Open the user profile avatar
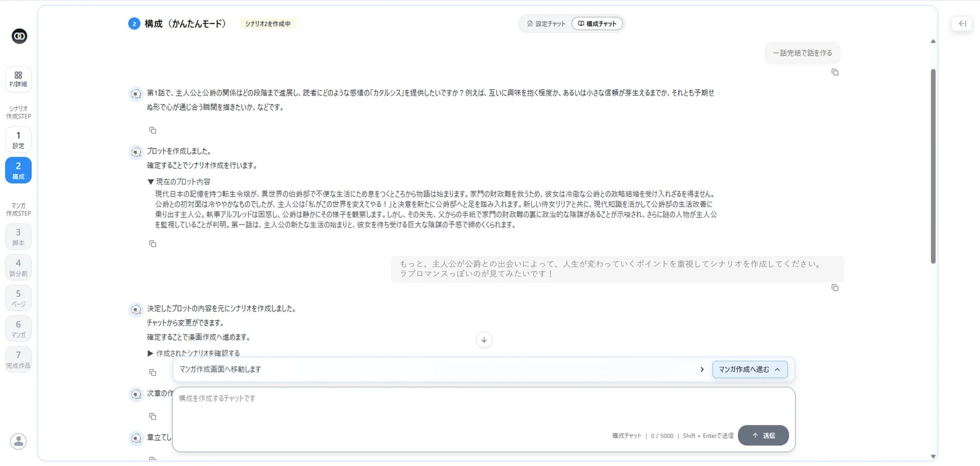Viewport: 980px width, 466px height. (x=19, y=441)
